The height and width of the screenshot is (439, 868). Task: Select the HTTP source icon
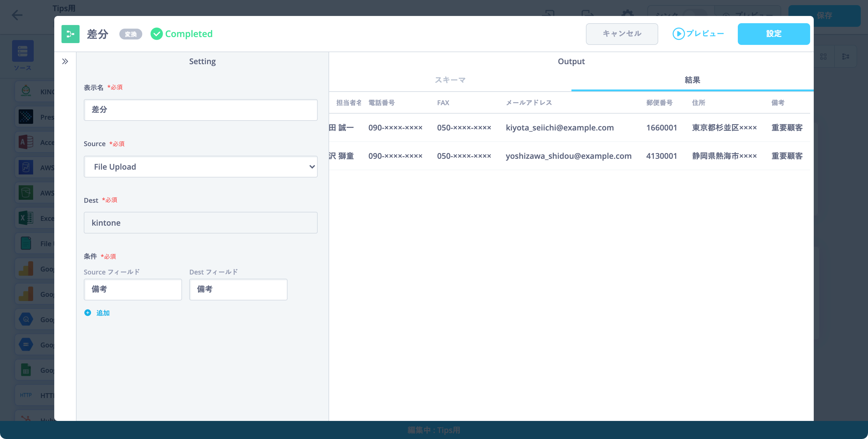pos(26,395)
